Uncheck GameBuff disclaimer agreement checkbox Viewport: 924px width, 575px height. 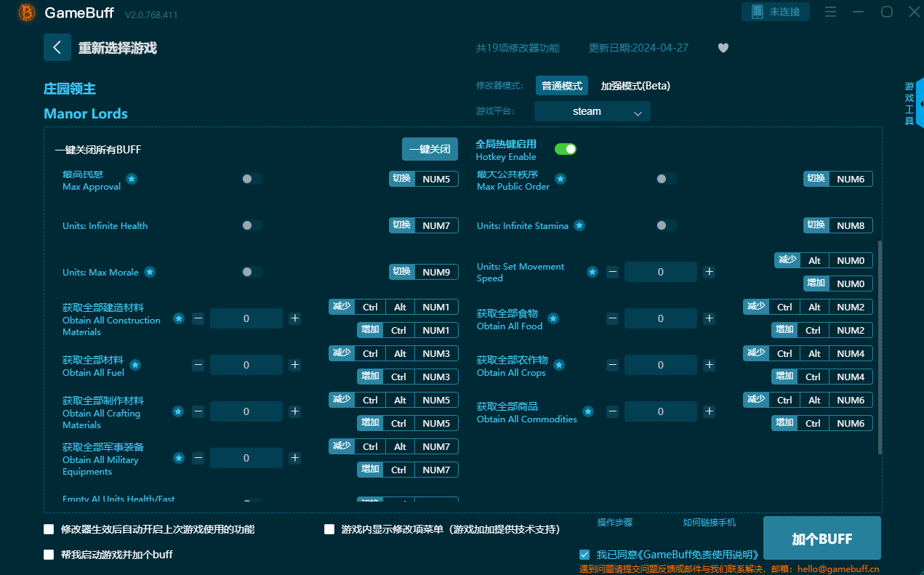coord(584,554)
